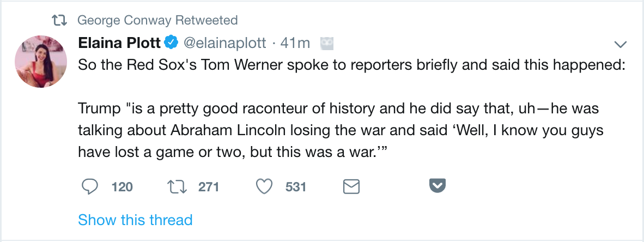The image size is (644, 242).
Task: Click the small gray icon beside the 41m timestamp
Action: [x=326, y=43]
